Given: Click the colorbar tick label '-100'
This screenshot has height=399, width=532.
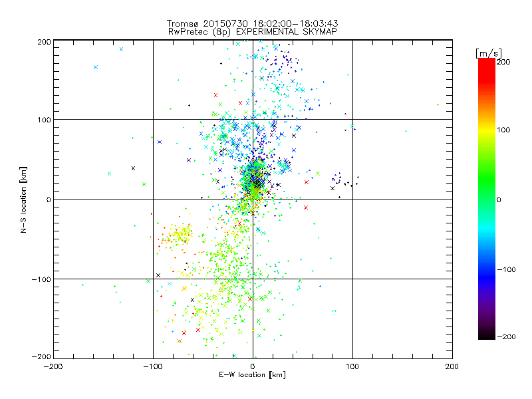Looking at the screenshot, I should point(506,269).
